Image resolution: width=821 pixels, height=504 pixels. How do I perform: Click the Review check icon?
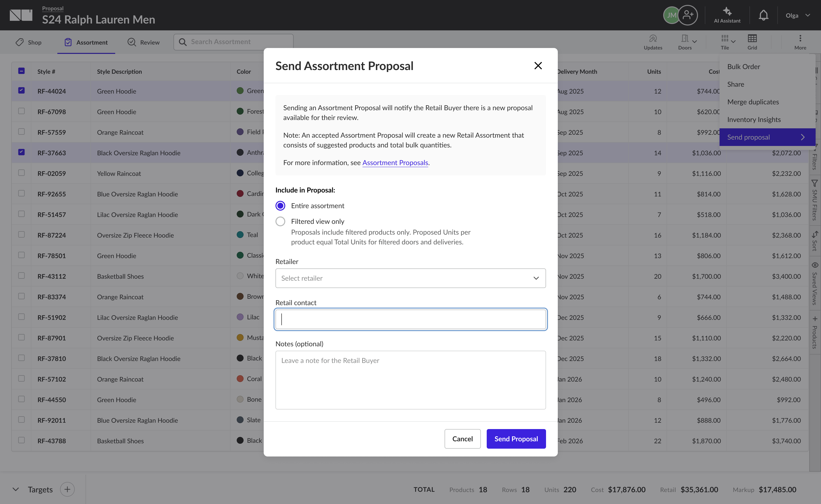coord(132,42)
